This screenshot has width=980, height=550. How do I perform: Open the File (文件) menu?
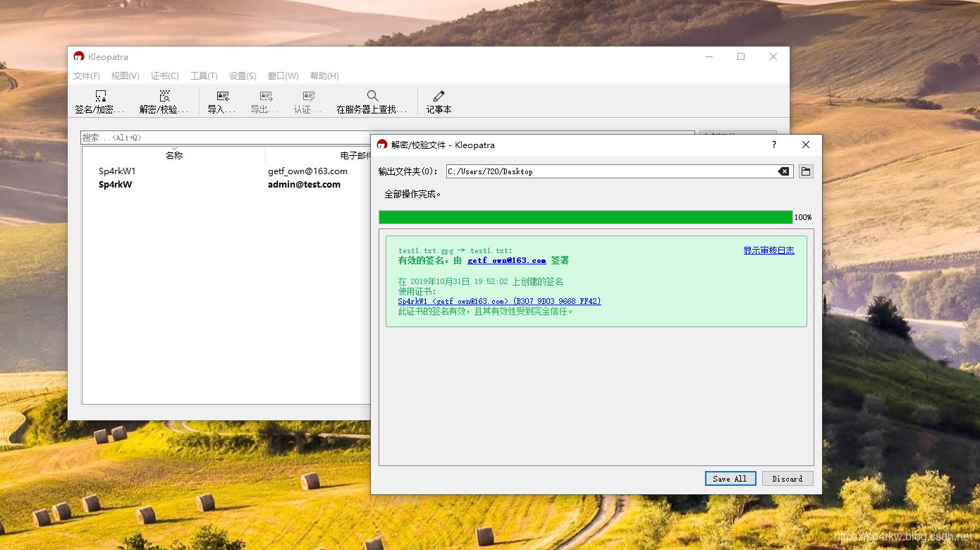[87, 76]
